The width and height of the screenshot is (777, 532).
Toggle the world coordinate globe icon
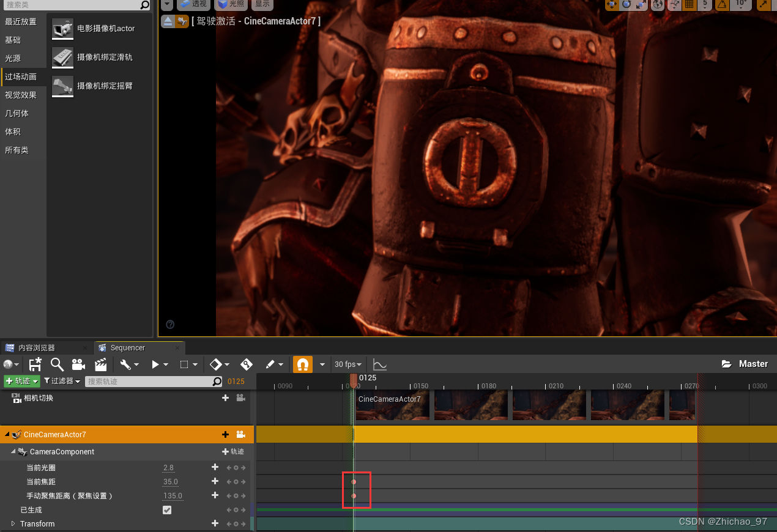pos(658,4)
